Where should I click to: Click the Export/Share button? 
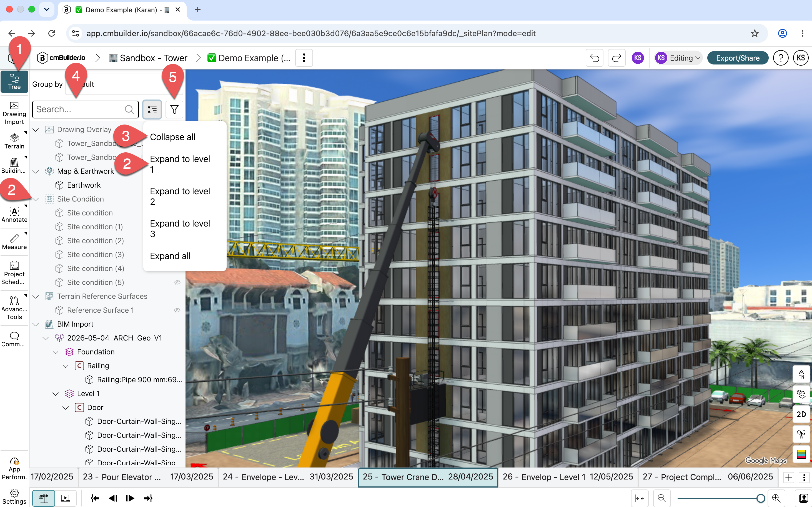point(738,58)
